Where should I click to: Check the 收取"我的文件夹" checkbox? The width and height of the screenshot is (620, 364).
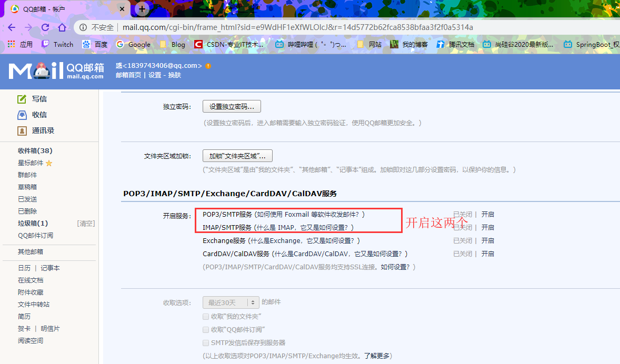[x=206, y=316]
